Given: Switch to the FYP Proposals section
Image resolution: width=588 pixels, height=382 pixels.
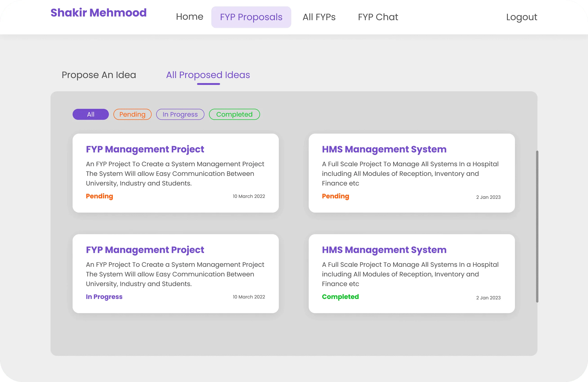Looking at the screenshot, I should coord(251,17).
